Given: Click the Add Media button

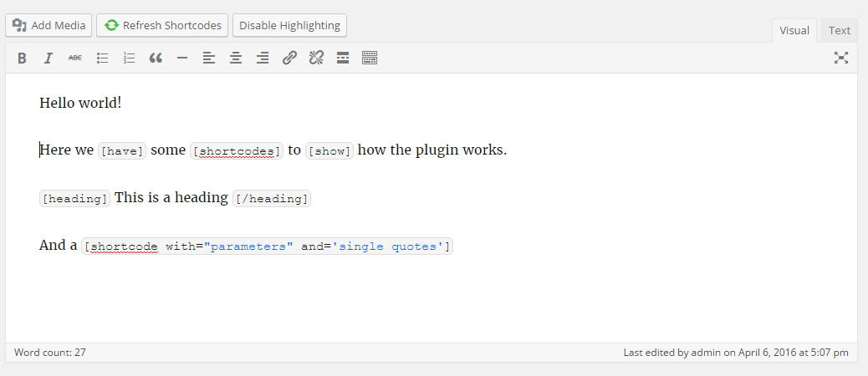Looking at the screenshot, I should (x=49, y=25).
